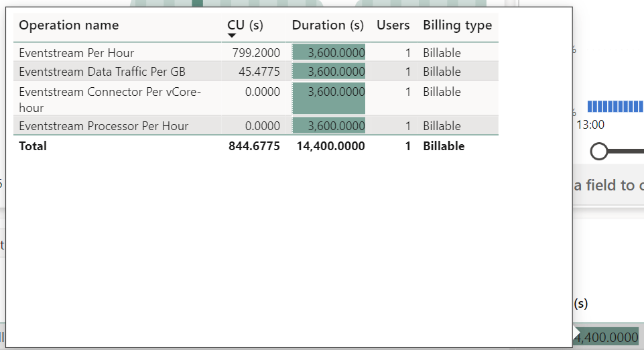Select the Users column header
Image resolution: width=644 pixels, height=350 pixels.
pyautogui.click(x=393, y=25)
